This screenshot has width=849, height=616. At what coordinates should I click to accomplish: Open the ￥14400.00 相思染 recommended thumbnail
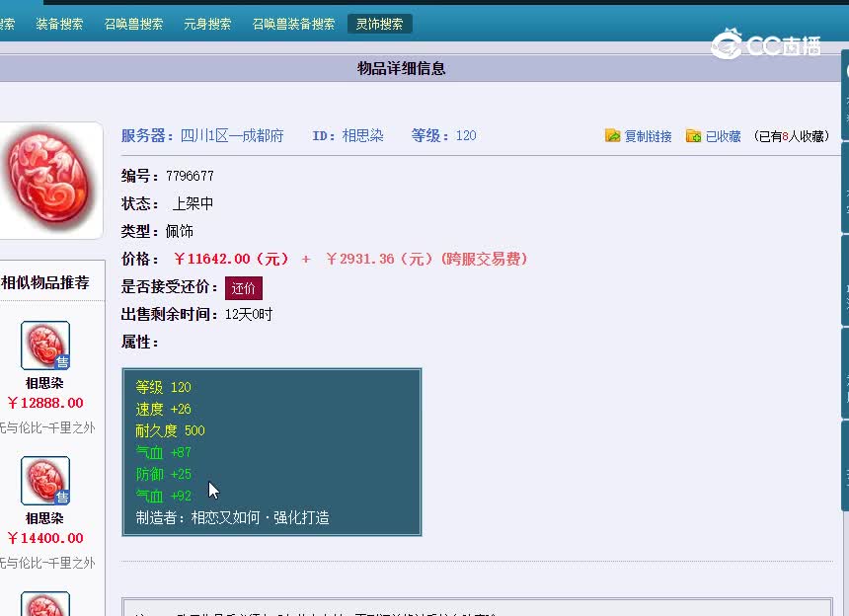pos(45,481)
